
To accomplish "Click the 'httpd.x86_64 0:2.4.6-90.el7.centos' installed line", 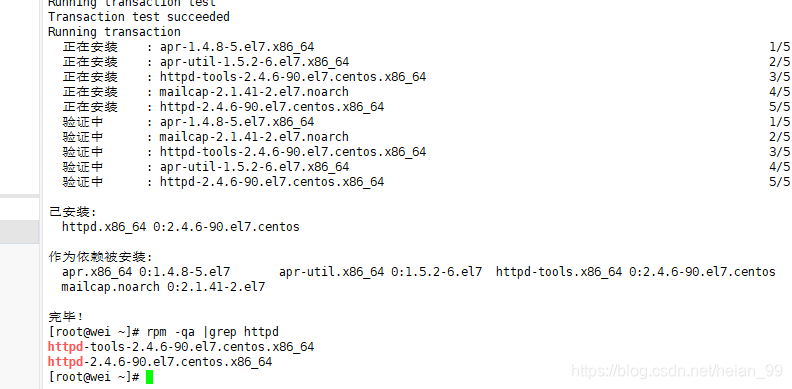I will point(181,227).
